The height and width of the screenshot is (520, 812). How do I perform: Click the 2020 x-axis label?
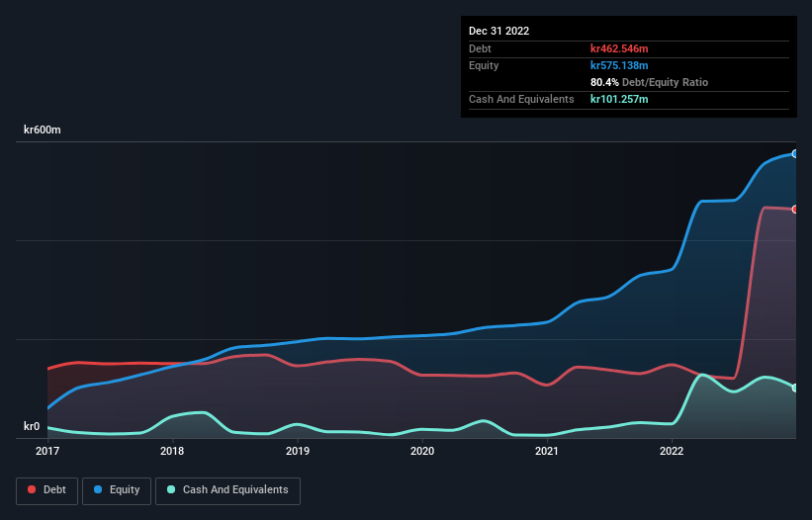422,451
